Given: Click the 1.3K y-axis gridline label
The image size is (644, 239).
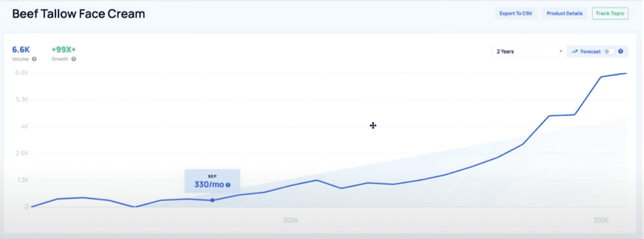Looking at the screenshot, I should point(23,180).
